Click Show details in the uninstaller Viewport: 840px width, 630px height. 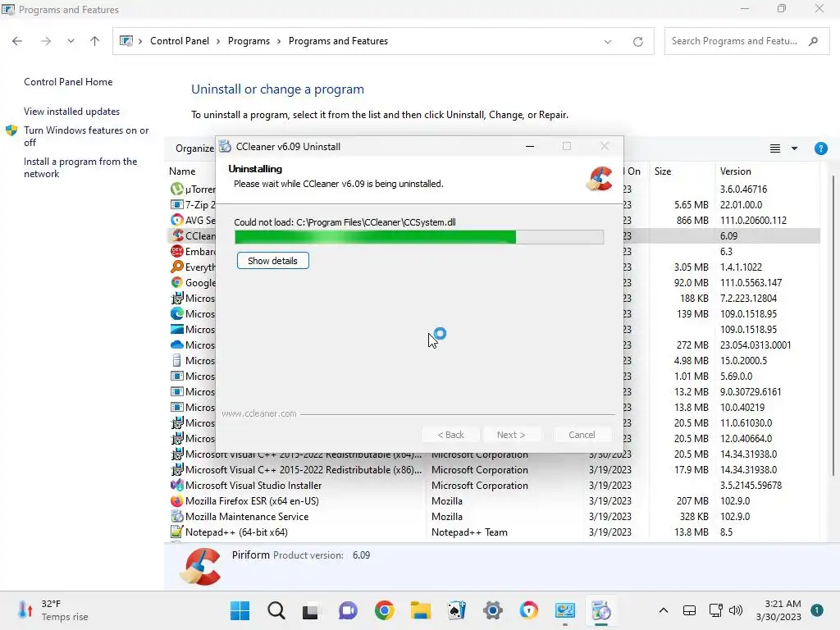pos(272,261)
